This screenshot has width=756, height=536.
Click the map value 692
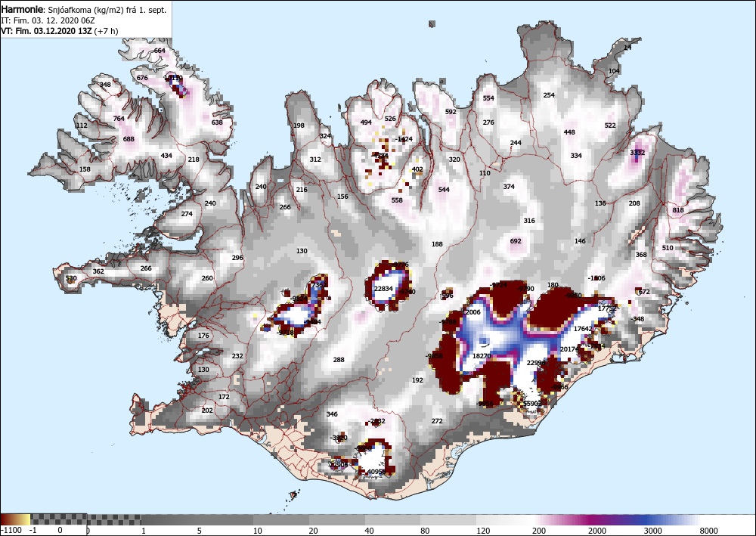point(516,241)
